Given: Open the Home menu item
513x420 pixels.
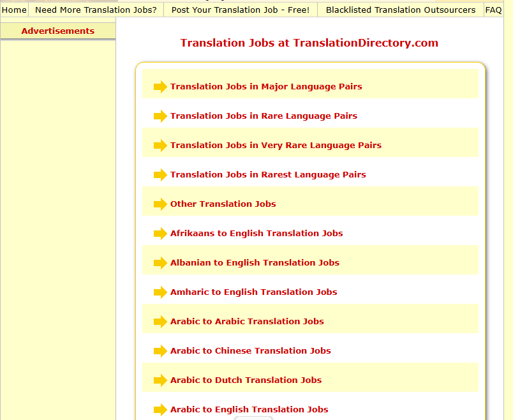Looking at the screenshot, I should coord(14,10).
